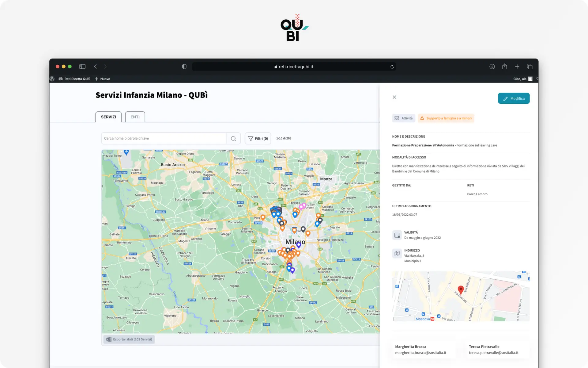Select the SERVIZI tab
Viewport: 588px width, 368px height.
coord(108,117)
